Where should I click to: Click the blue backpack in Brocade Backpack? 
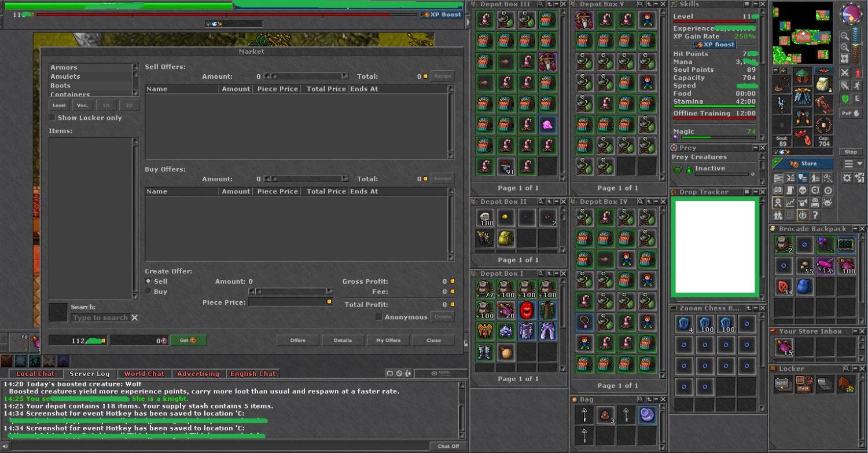(x=804, y=286)
